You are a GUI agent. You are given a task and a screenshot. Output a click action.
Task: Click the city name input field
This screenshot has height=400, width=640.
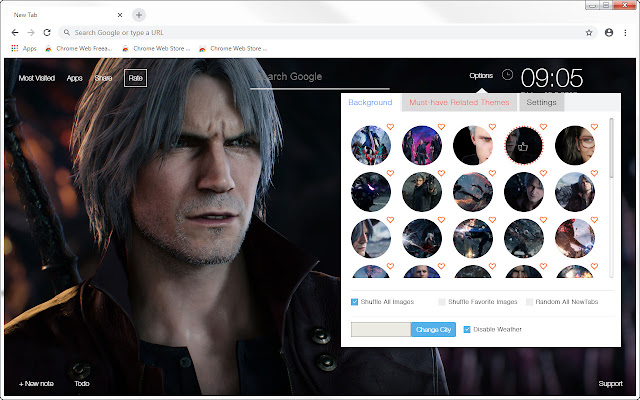[381, 329]
